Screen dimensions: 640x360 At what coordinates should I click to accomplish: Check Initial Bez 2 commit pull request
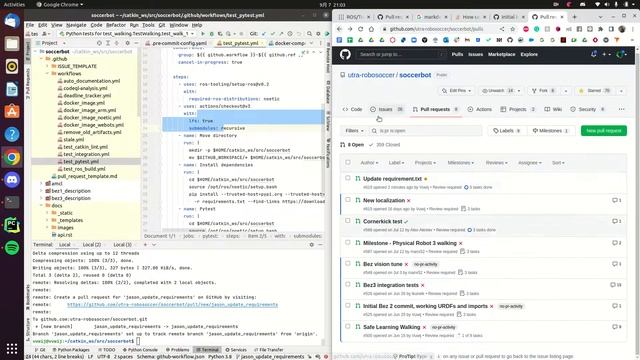pyautogui.click(x=348, y=306)
